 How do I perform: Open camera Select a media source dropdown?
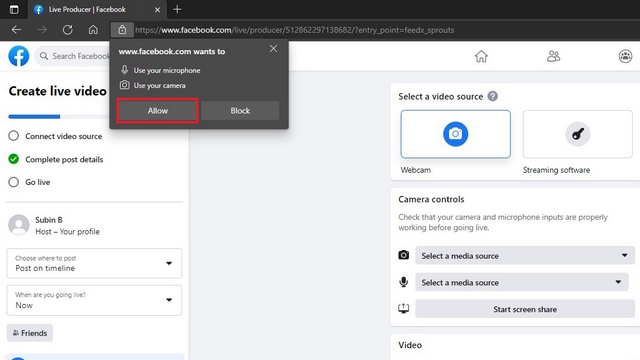pos(525,256)
